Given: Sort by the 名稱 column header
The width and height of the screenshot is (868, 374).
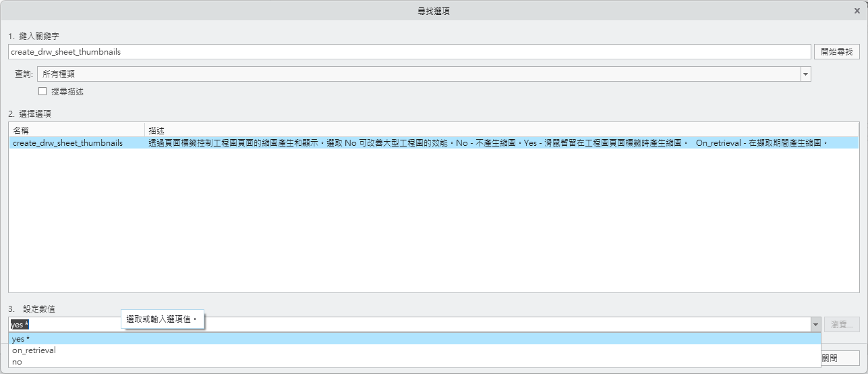Looking at the screenshot, I should coord(76,130).
